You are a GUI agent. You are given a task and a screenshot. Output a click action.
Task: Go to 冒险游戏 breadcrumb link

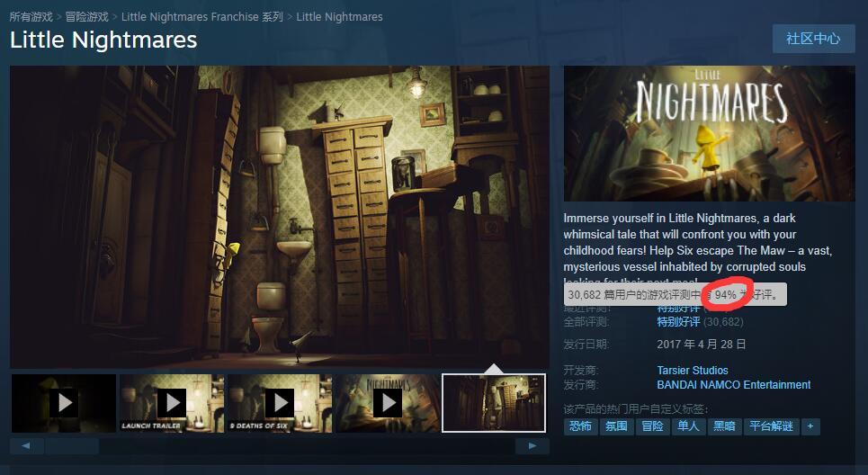click(87, 16)
